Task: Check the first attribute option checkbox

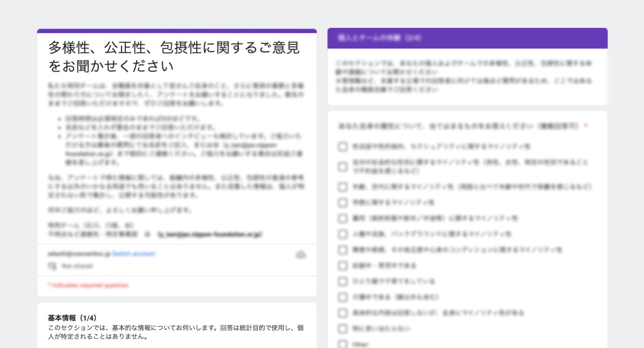Action: point(342,147)
